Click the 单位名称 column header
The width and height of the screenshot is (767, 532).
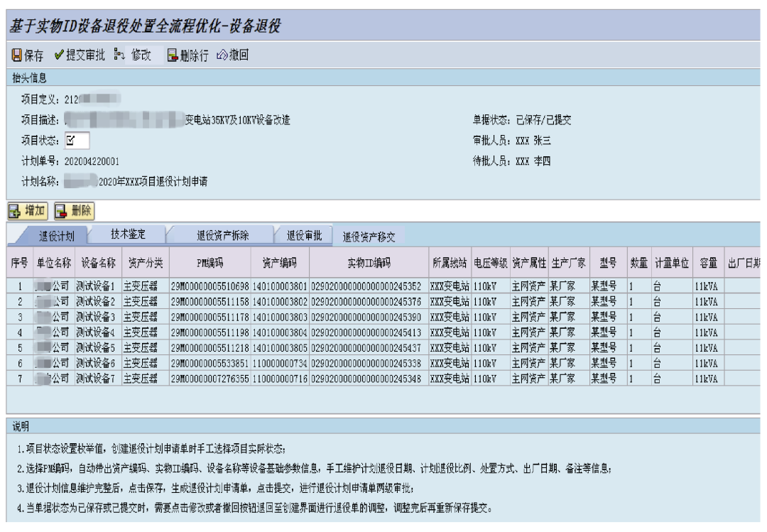54,263
